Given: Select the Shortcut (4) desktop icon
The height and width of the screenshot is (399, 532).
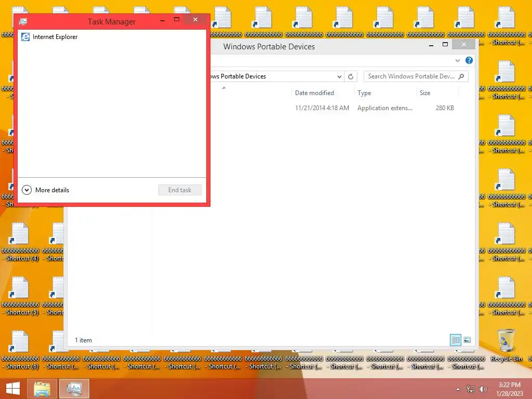Looking at the screenshot, I should pos(20,242).
